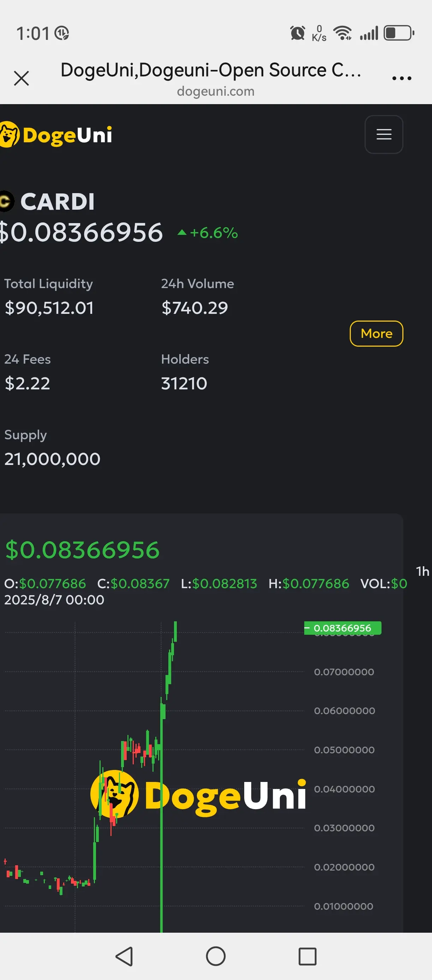Close the in-app browser with X
The height and width of the screenshot is (980, 432).
click(21, 78)
